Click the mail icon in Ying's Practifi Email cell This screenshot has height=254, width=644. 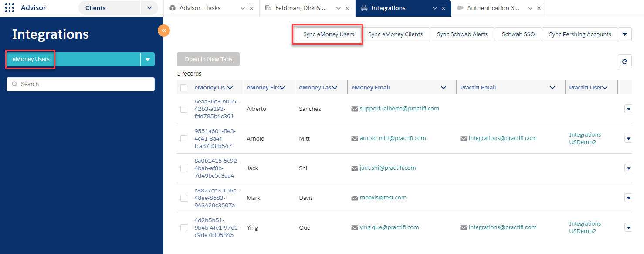click(x=464, y=227)
